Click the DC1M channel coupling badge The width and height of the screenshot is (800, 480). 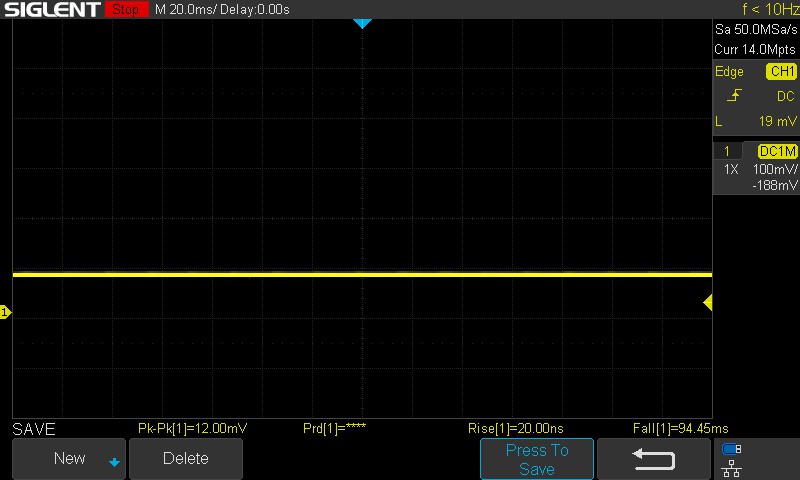777,151
